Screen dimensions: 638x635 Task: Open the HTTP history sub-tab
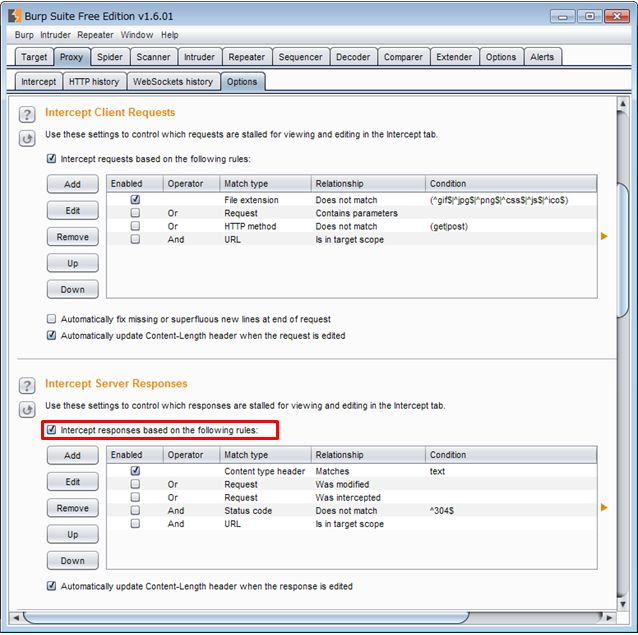94,82
